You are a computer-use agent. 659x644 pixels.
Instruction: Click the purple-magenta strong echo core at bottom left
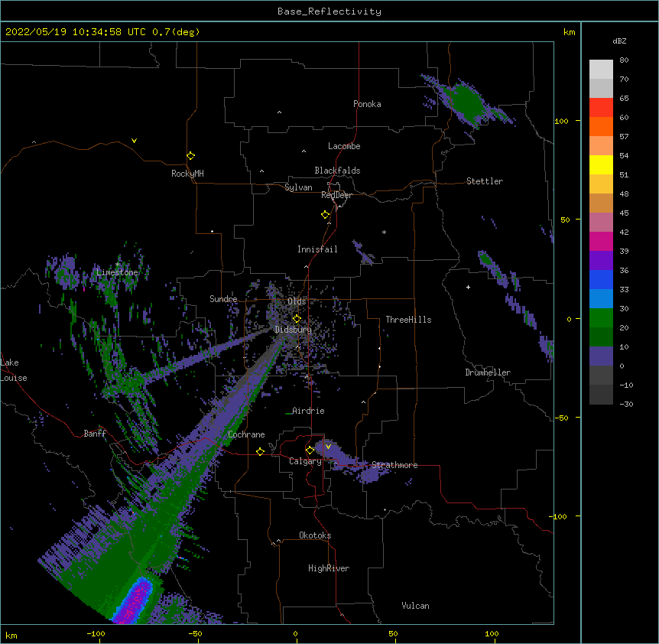click(x=135, y=601)
